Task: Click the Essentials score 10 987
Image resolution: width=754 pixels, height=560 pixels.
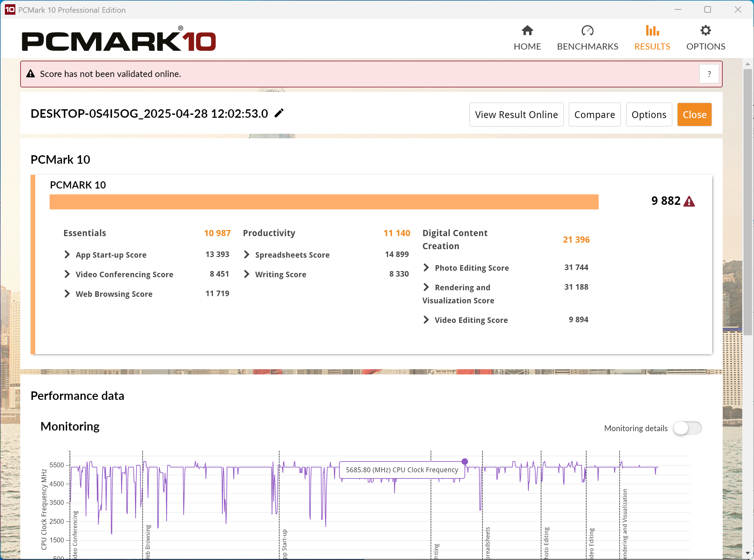Action: tap(217, 233)
